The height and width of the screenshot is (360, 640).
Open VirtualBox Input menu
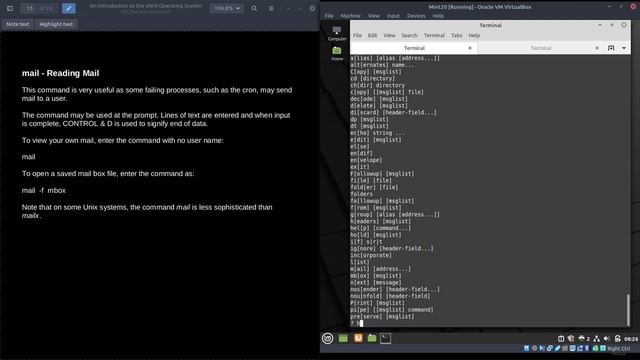click(x=393, y=16)
